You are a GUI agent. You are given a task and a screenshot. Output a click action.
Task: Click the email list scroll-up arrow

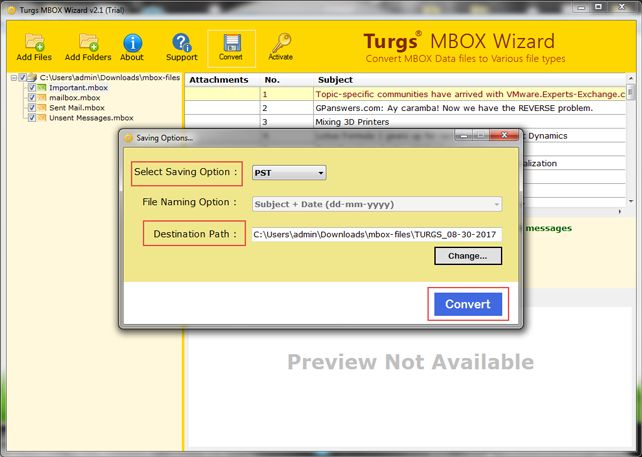coord(631,78)
